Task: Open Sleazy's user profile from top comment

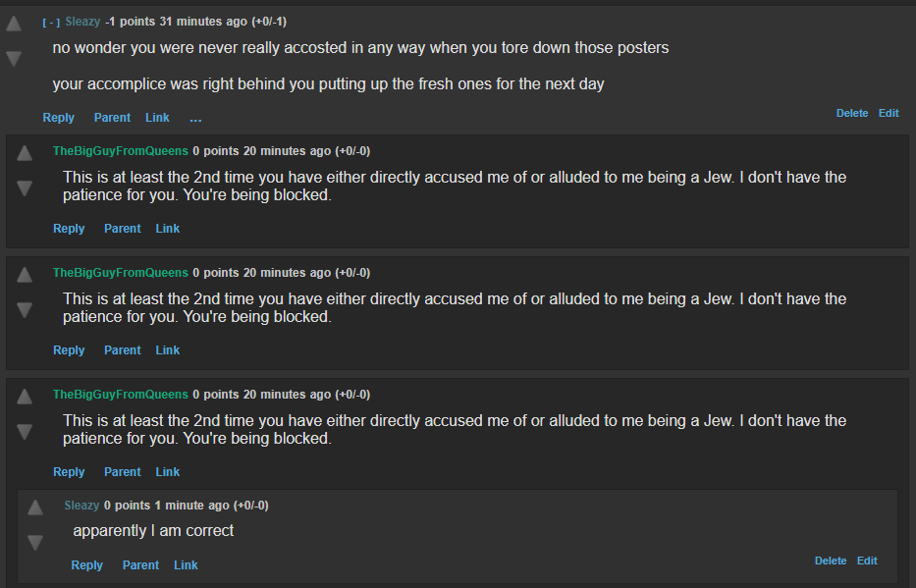Action: [x=82, y=22]
